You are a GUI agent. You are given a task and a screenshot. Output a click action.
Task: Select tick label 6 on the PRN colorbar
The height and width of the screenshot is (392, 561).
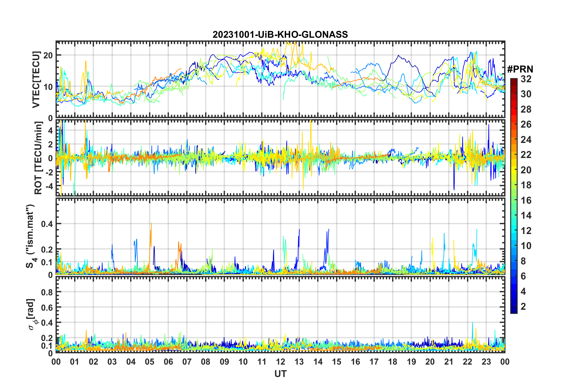click(x=524, y=276)
